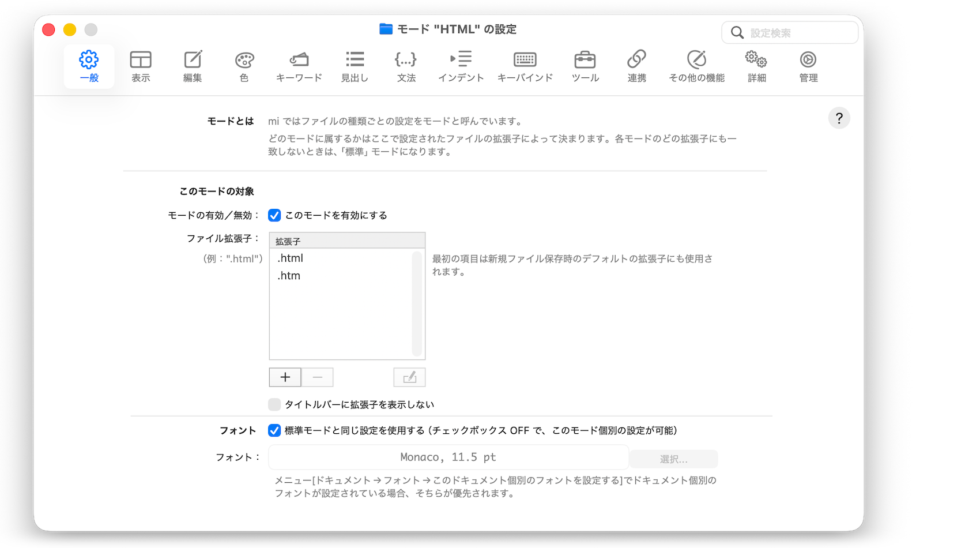Click the extension list scrollbar
This screenshot has width=980, height=548.
pyautogui.click(x=417, y=303)
